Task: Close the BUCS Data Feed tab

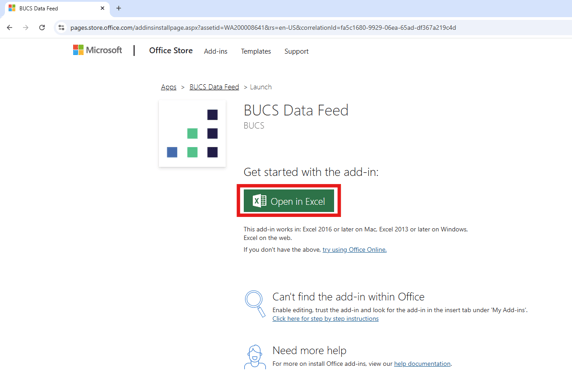Action: (x=103, y=8)
